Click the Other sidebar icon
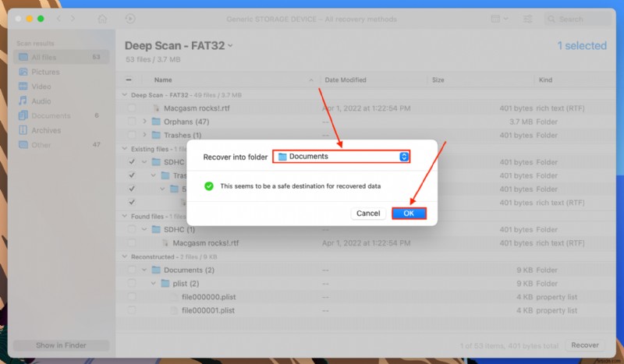The height and width of the screenshot is (364, 624). click(23, 145)
